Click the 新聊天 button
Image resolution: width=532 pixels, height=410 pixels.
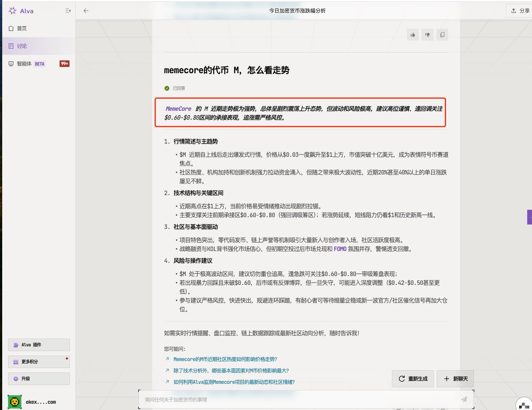(455, 379)
